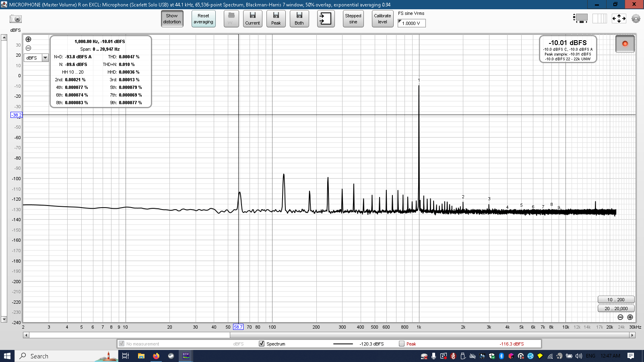Click the N+D value -93.8 dBFS A
644x362 pixels.
pyautogui.click(x=78, y=57)
